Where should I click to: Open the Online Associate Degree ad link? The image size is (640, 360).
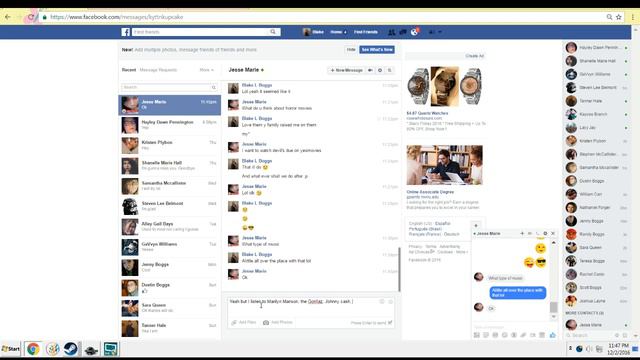(x=430, y=192)
